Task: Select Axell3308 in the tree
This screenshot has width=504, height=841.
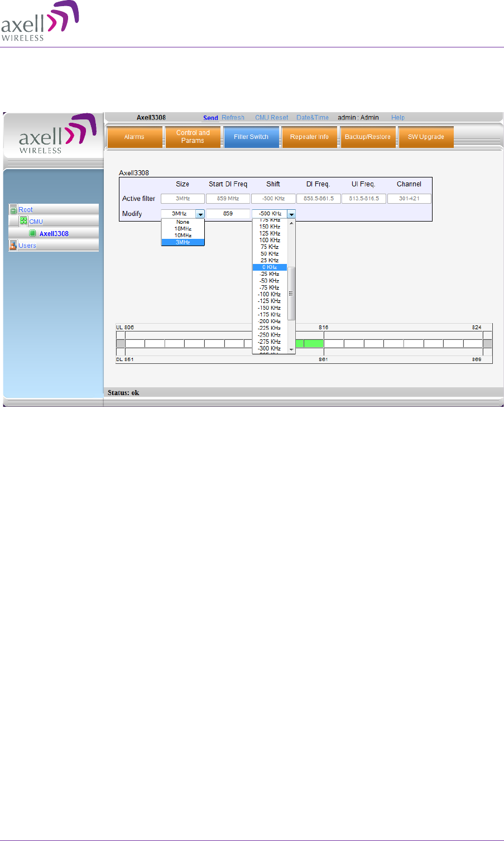Action: point(54,233)
